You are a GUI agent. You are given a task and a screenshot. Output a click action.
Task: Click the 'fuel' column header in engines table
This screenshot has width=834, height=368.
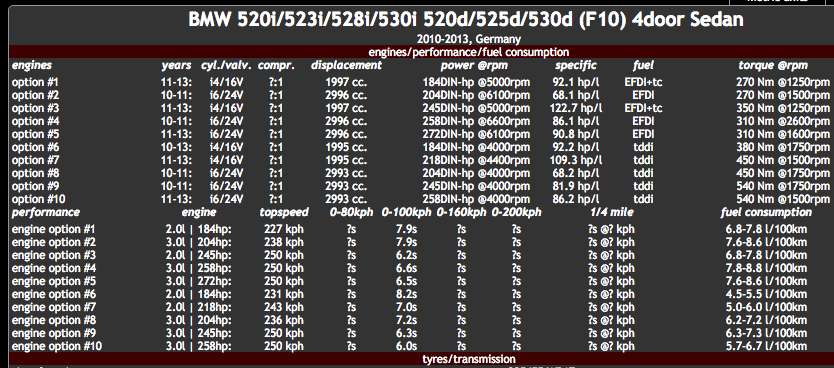(643, 65)
